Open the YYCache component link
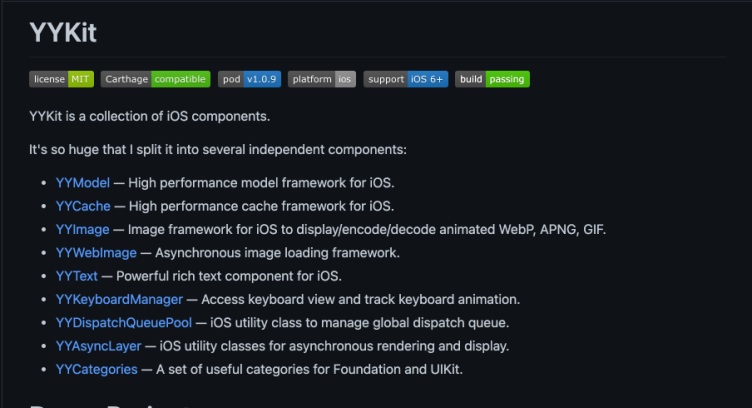Screen dimensions: 752x408 coord(83,207)
